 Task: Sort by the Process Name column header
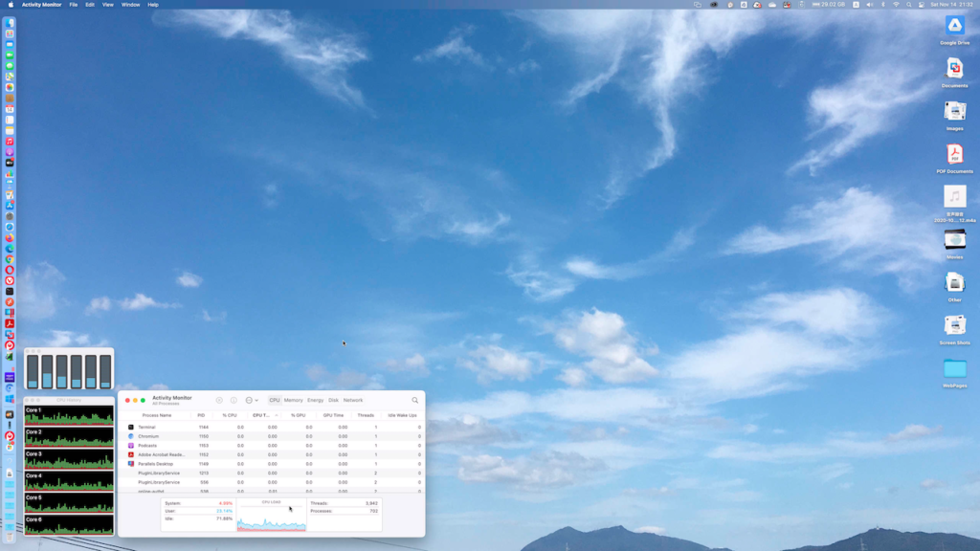coord(157,415)
